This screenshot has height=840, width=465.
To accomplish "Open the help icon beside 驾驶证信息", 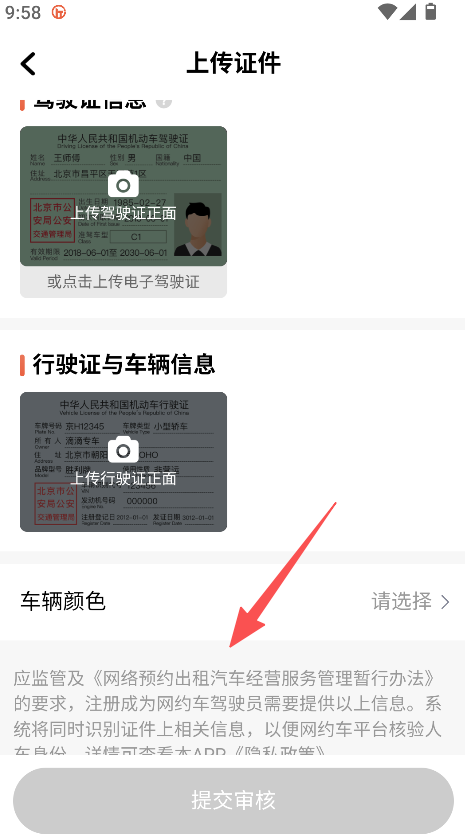I will coord(164,102).
